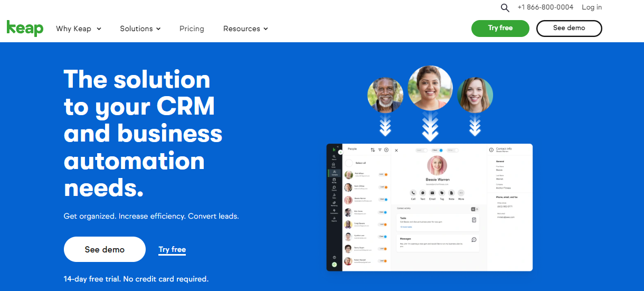Click the Log in link
Viewport: 644px width, 291px height.
tap(592, 7)
